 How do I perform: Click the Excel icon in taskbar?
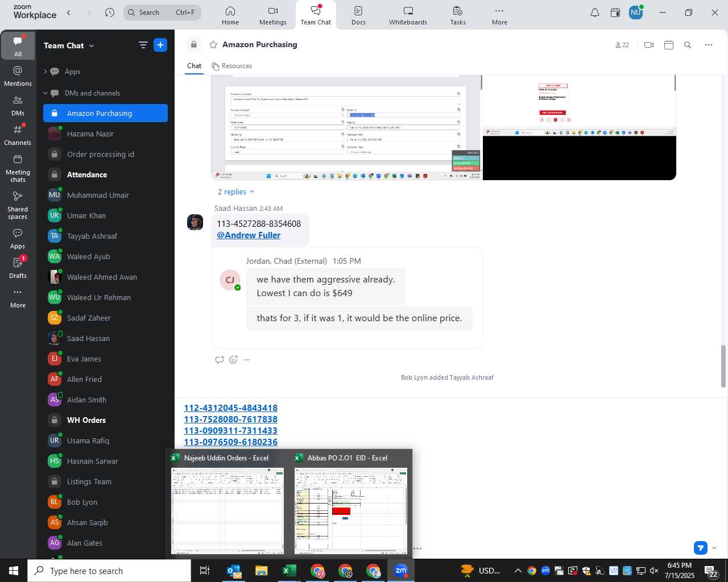click(289, 571)
